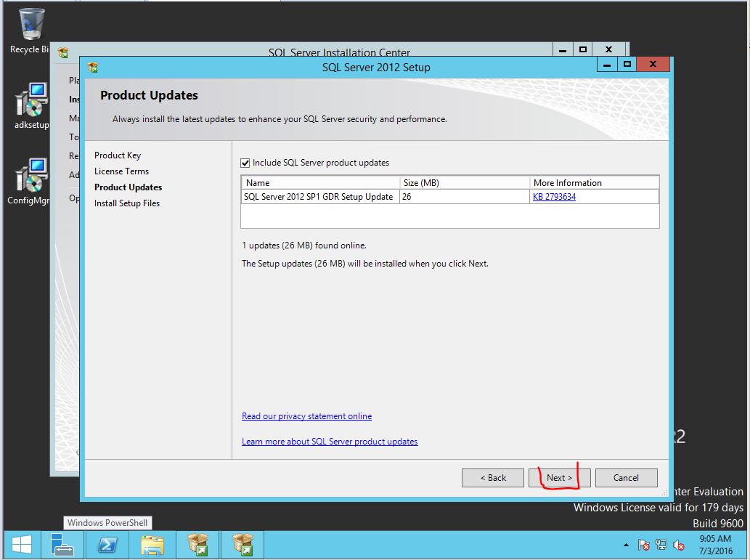Click the SQL Server 2012 Setup title bar icon

[x=93, y=68]
